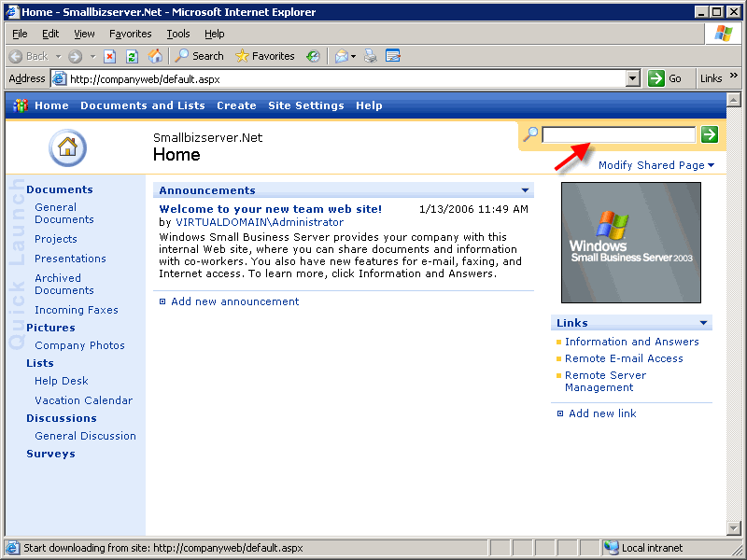The width and height of the screenshot is (747, 560).
Task: Open the Forward button history dropdown arrow
Action: click(x=92, y=57)
